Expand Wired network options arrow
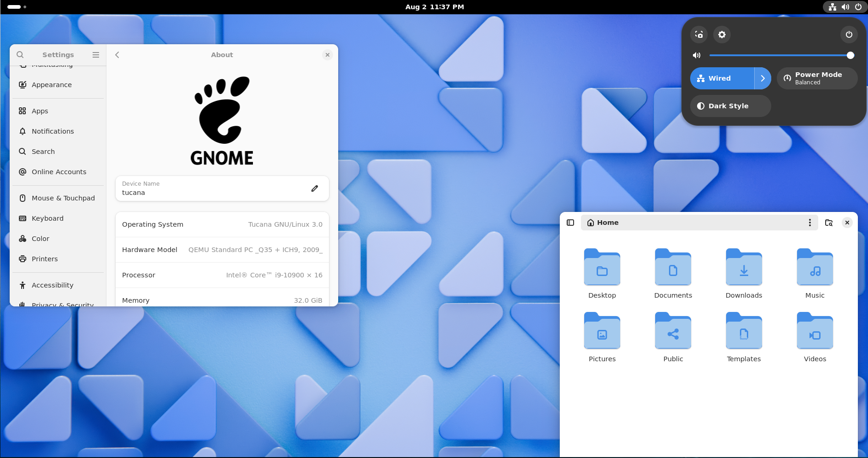Image resolution: width=868 pixels, height=458 pixels. point(763,78)
